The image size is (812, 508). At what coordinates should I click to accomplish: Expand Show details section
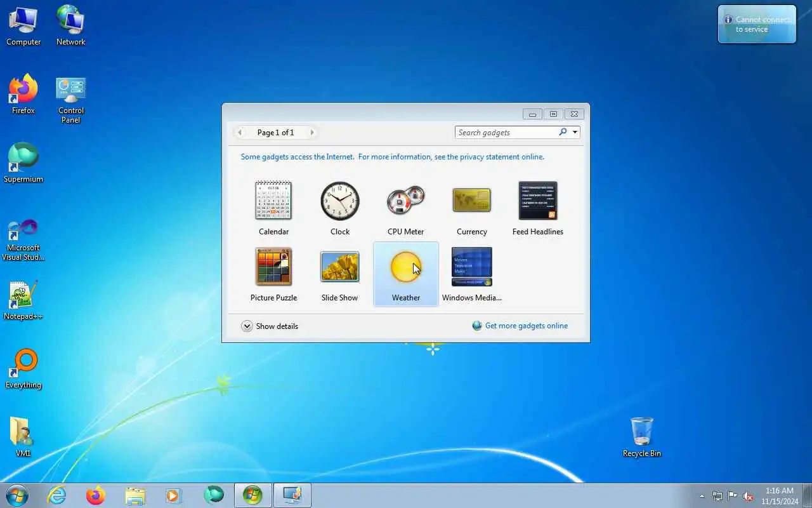(270, 326)
